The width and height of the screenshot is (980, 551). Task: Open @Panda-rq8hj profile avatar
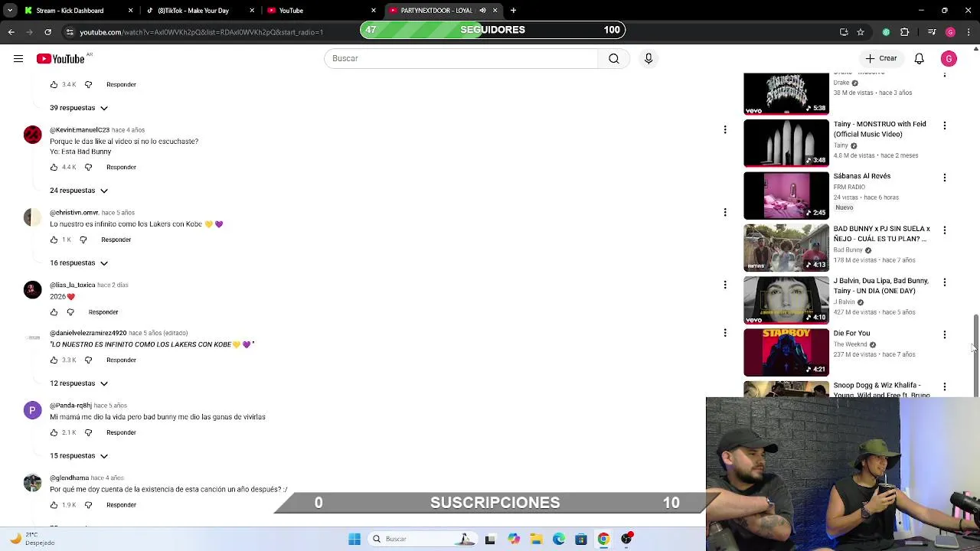click(x=32, y=411)
